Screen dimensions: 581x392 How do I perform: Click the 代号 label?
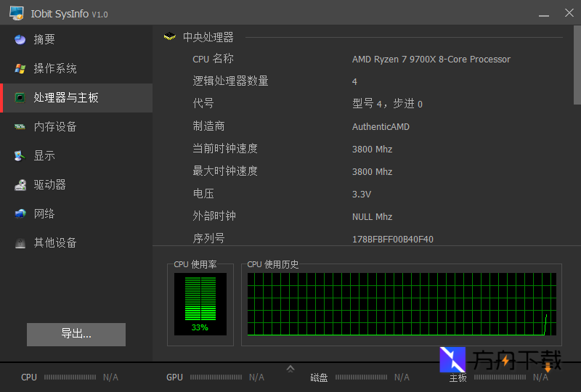coord(203,103)
